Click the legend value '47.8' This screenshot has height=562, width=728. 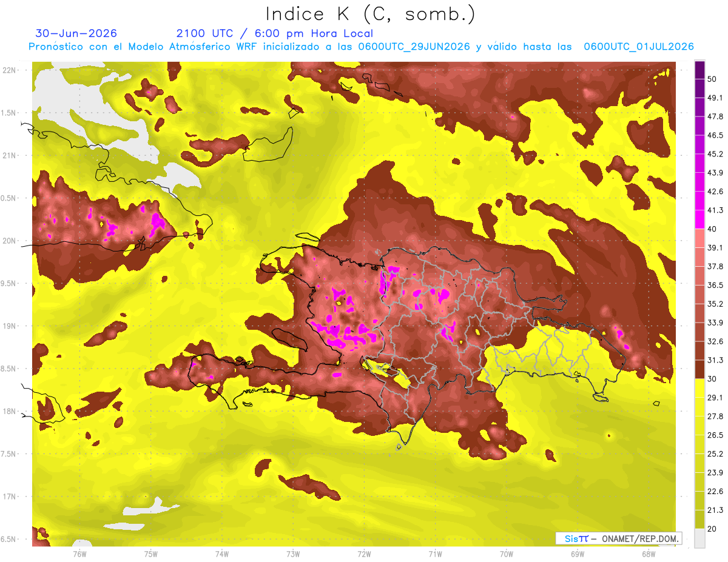(x=715, y=116)
